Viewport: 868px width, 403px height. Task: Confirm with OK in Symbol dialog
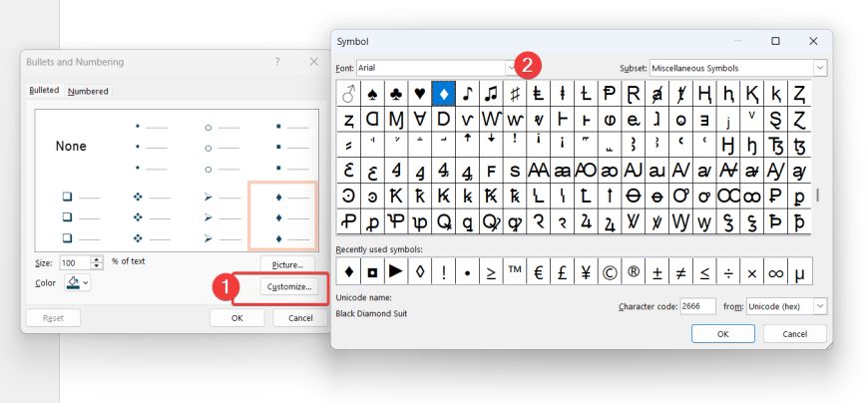pos(723,334)
